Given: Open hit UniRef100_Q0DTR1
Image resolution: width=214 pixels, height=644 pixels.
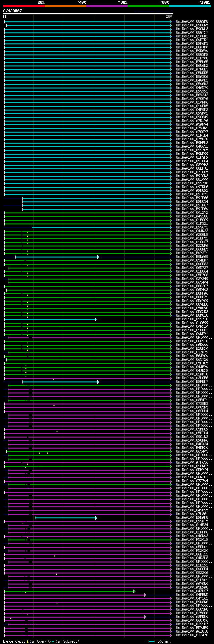Looking at the screenshot, I should coord(192,40).
